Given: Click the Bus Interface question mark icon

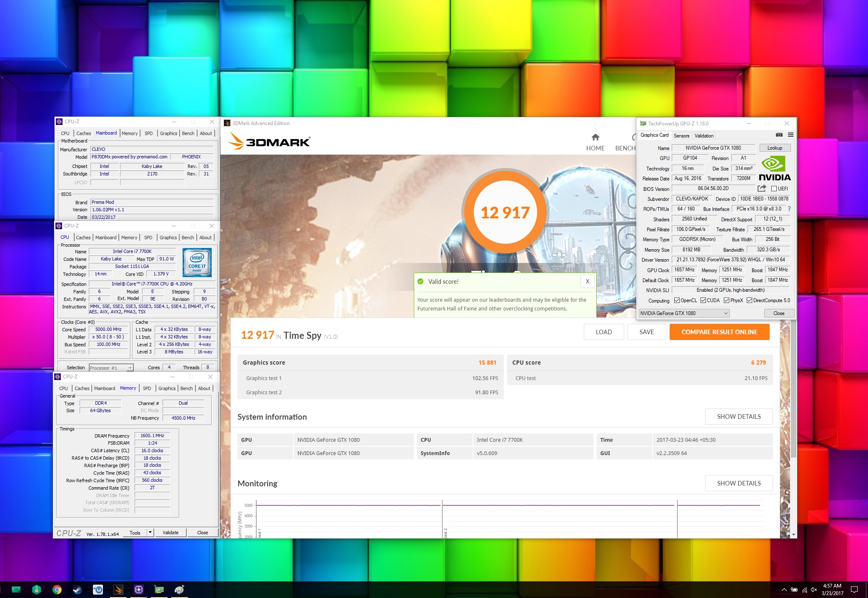Looking at the screenshot, I should pos(789,209).
